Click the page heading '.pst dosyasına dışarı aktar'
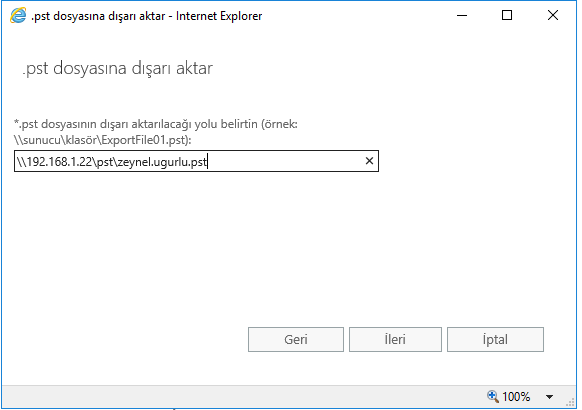The width and height of the screenshot is (582, 410). (117, 68)
